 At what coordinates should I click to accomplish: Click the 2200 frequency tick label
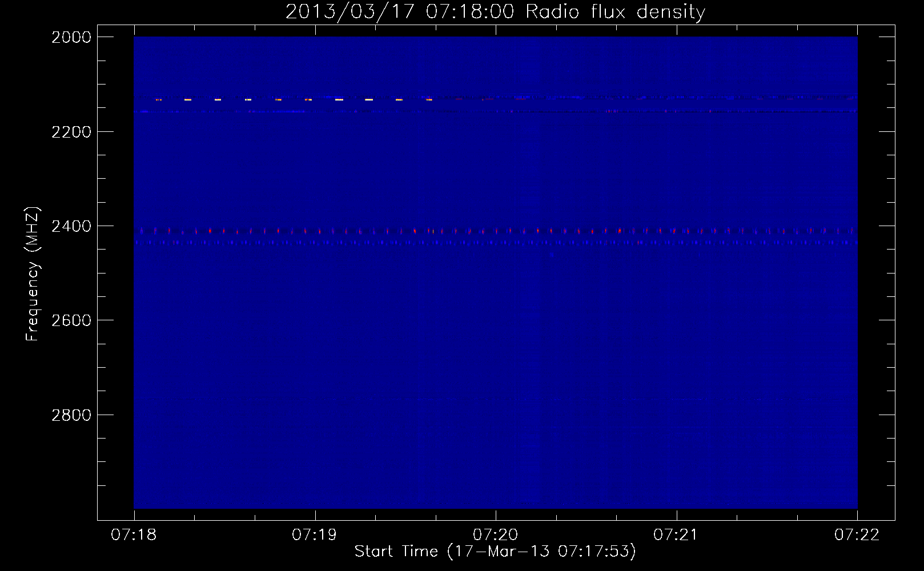point(71,132)
